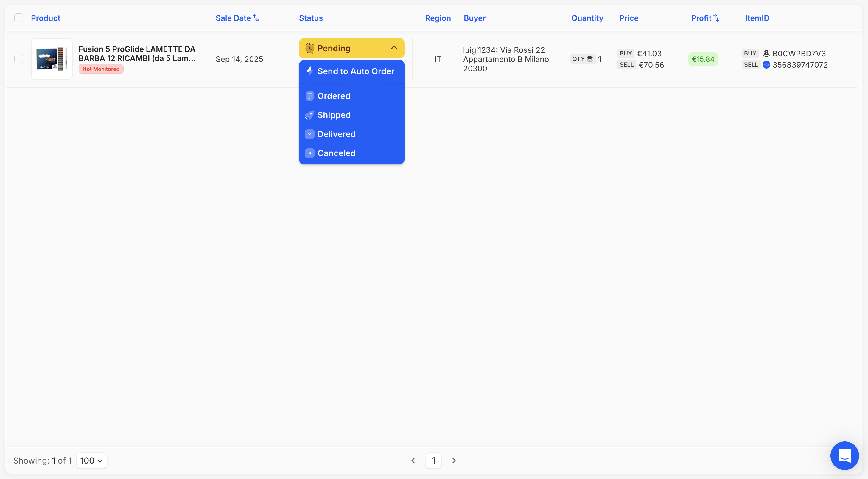The image size is (868, 479).
Task: Click the sell price €70.56
Action: click(651, 65)
